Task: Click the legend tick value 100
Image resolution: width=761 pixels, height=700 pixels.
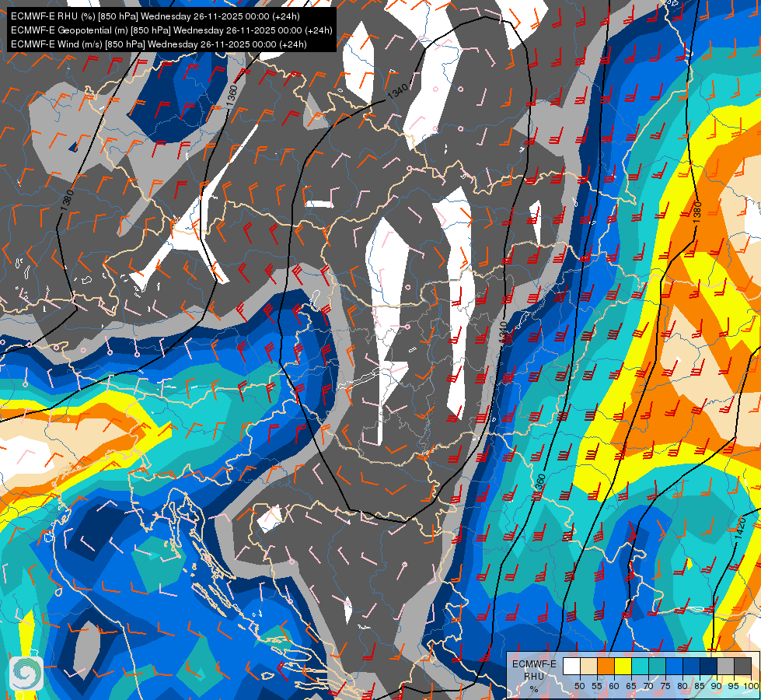Action: tap(752, 686)
